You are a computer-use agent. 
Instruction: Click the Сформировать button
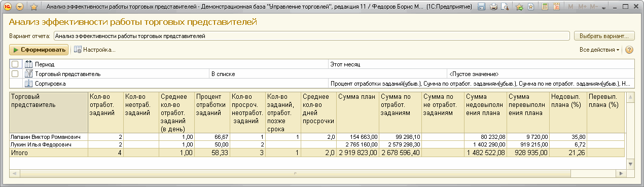[39, 50]
